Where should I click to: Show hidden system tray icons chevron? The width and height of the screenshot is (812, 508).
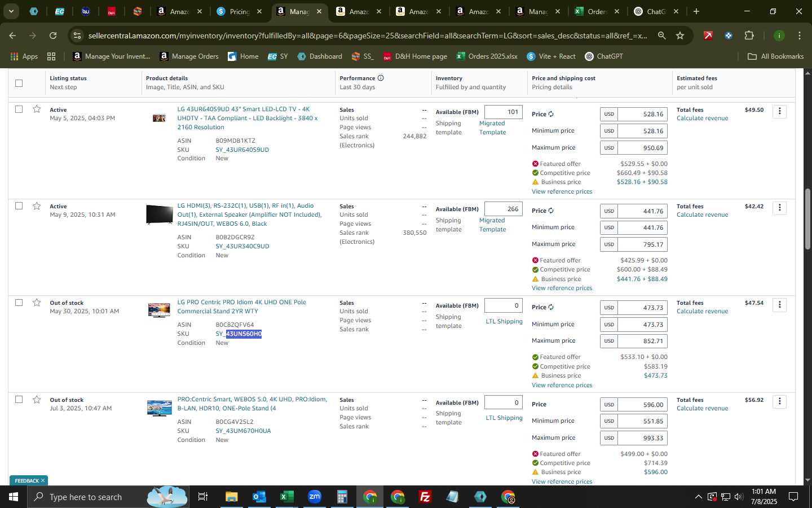698,497
